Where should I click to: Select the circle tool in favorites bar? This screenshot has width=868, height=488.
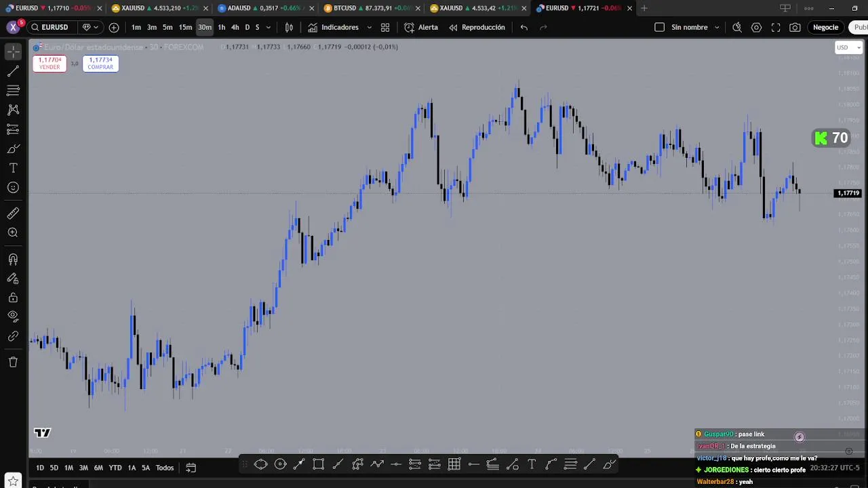280,464
